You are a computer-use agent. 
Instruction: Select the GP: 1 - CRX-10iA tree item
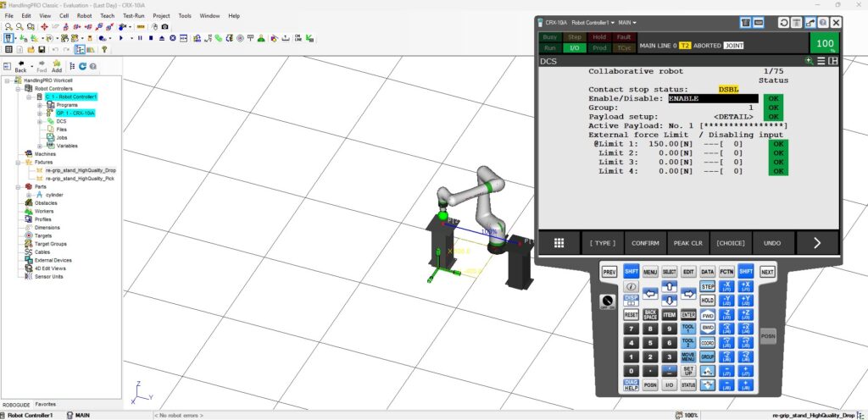click(x=75, y=113)
